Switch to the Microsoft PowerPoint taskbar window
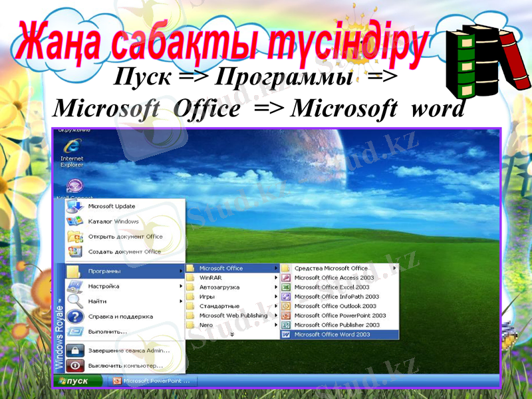 [x=154, y=380]
